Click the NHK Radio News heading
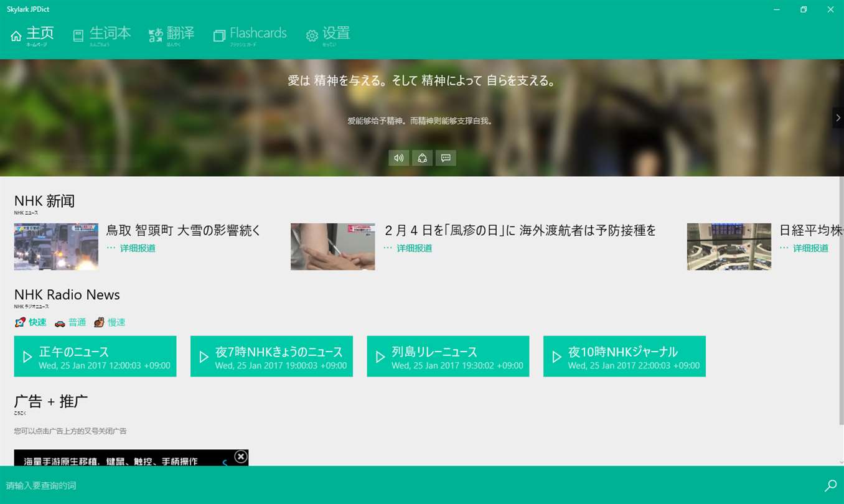 pos(67,295)
